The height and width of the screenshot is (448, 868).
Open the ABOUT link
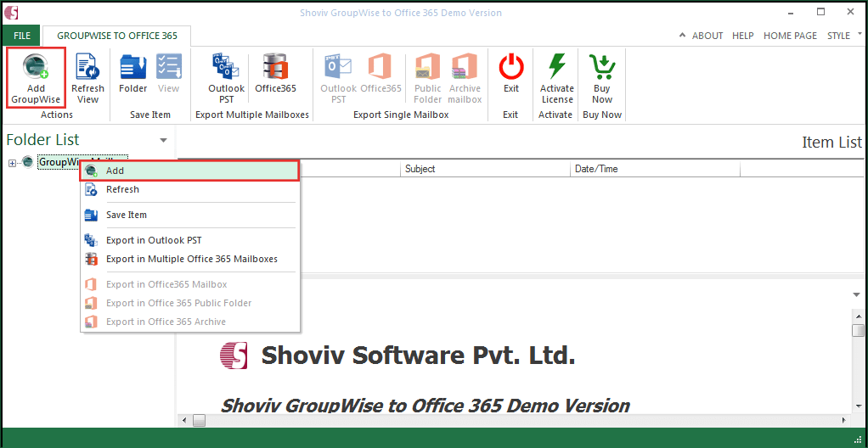click(707, 36)
